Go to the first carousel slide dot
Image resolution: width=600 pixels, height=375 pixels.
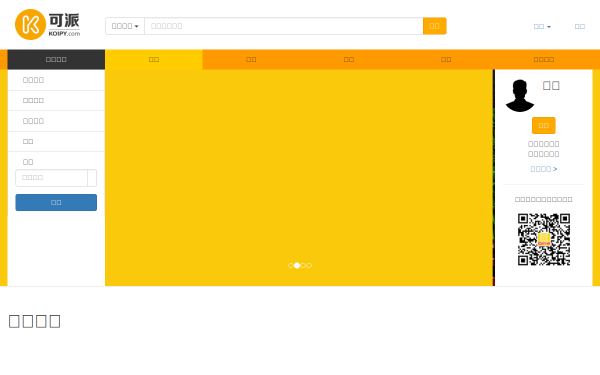pyautogui.click(x=291, y=266)
